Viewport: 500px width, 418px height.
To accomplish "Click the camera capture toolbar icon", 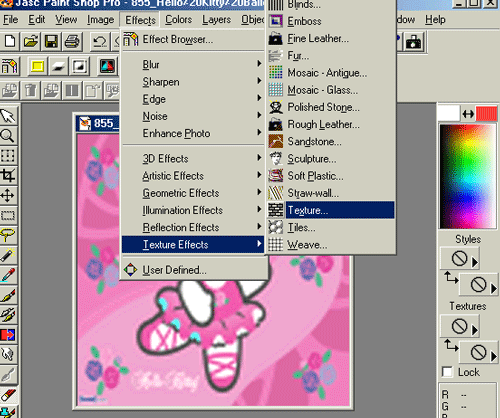I will click(413, 42).
